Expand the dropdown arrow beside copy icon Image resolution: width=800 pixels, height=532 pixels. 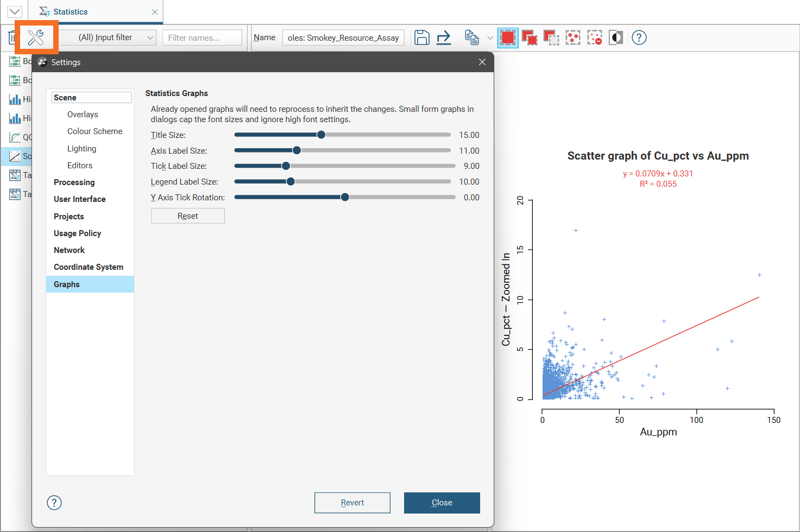point(490,37)
